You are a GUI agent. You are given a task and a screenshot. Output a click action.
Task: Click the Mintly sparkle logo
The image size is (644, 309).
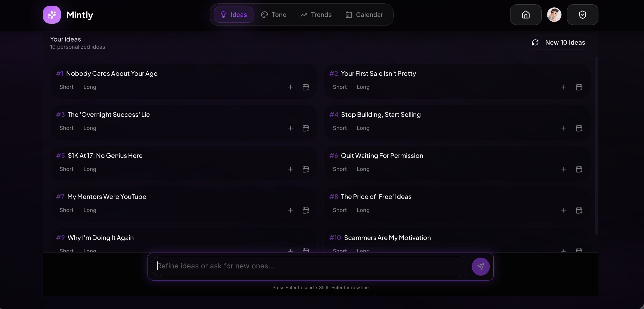52,14
